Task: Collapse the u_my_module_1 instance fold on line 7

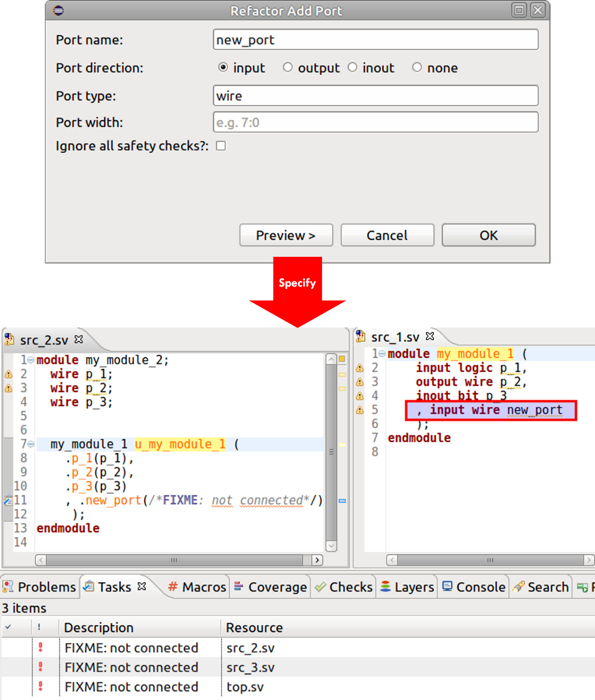Action: (x=31, y=444)
